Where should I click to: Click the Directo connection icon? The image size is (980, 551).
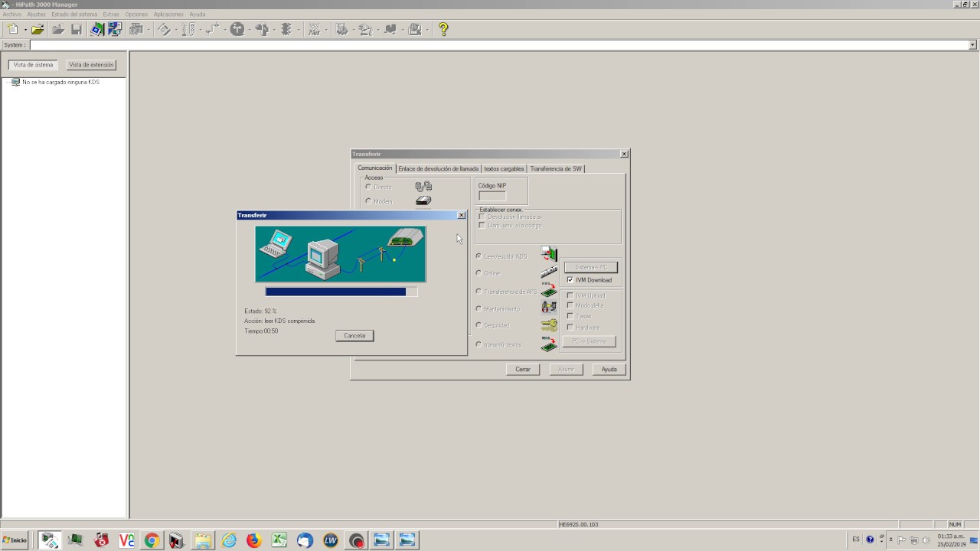[x=423, y=186]
